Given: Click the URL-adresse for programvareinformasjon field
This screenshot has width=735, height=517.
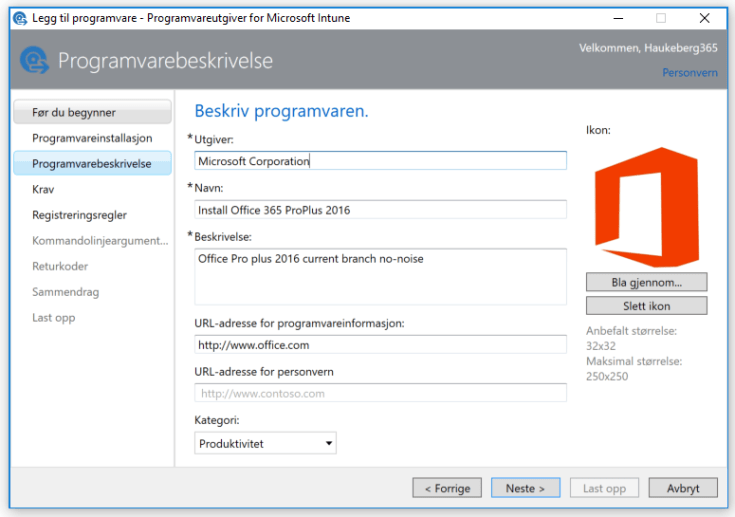Looking at the screenshot, I should (380, 344).
